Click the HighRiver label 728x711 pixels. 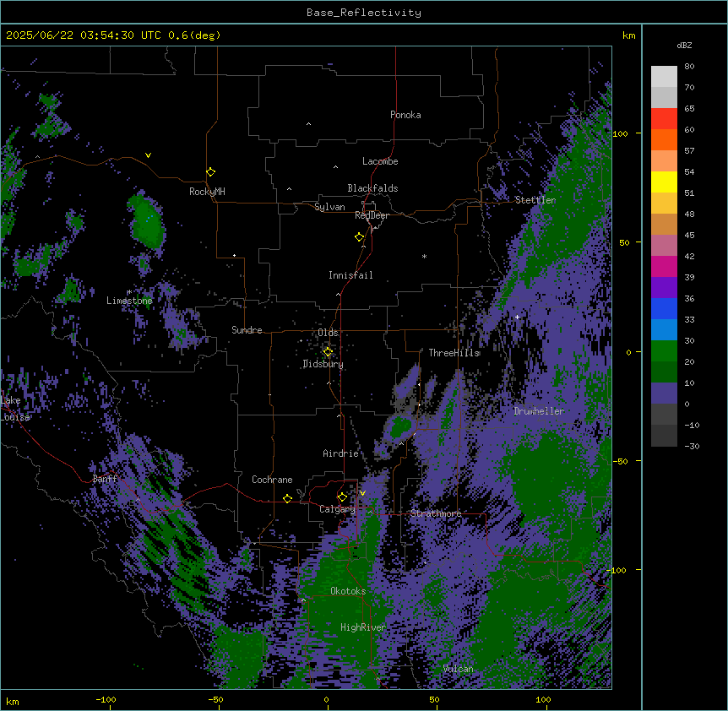click(363, 627)
